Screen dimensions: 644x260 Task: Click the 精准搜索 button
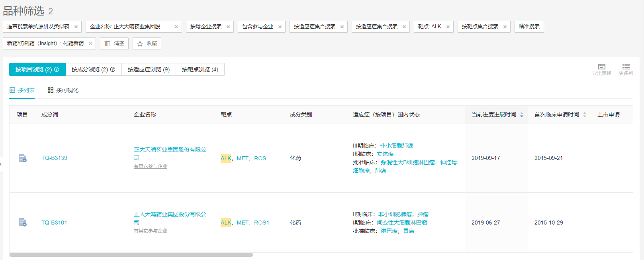[x=529, y=27]
